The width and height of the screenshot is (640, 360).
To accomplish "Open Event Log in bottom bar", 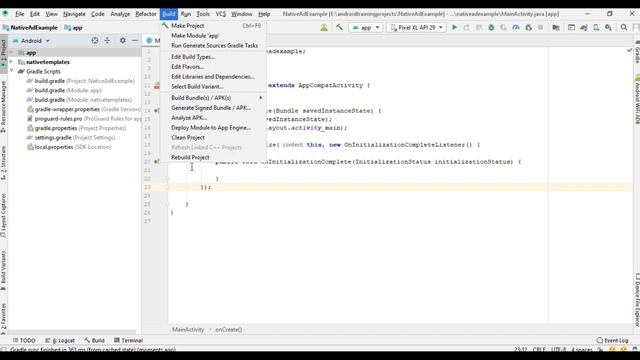I will tap(612, 340).
